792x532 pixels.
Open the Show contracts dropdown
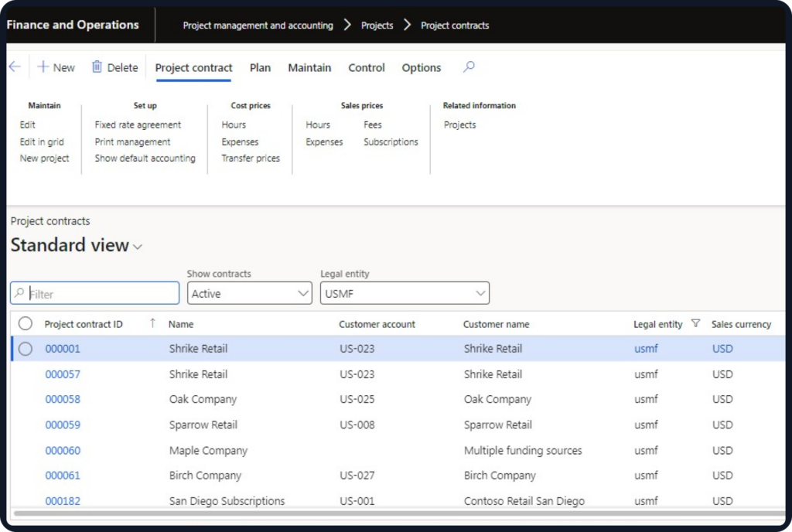pos(250,293)
